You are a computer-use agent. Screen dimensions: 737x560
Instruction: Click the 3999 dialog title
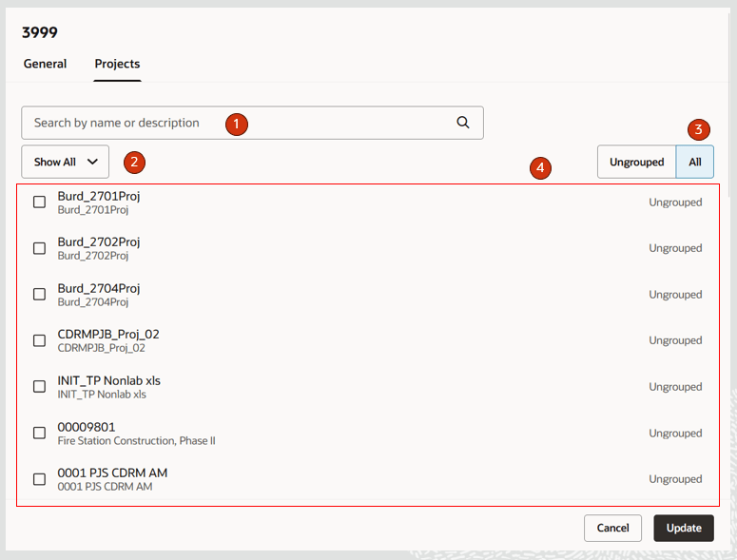(40, 32)
